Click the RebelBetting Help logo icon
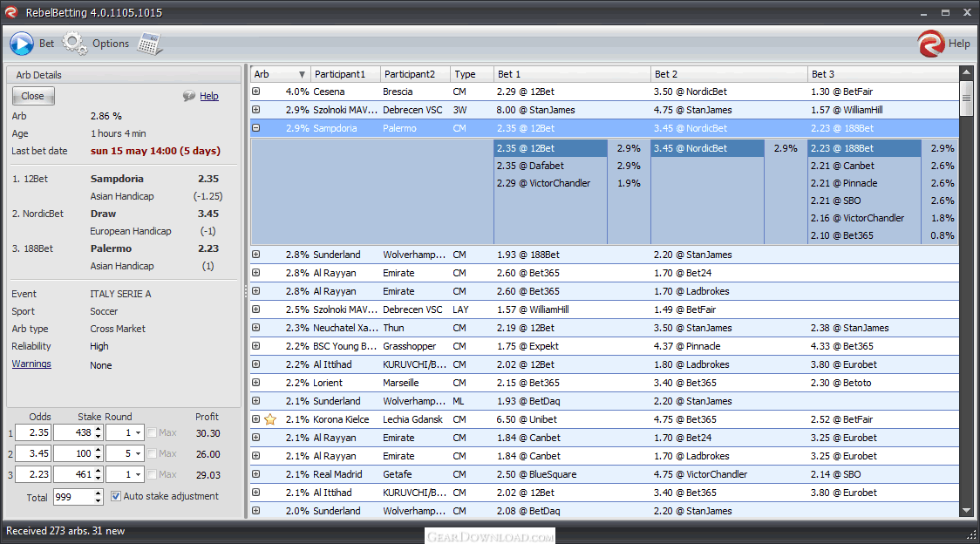This screenshot has height=544, width=980. (930, 44)
